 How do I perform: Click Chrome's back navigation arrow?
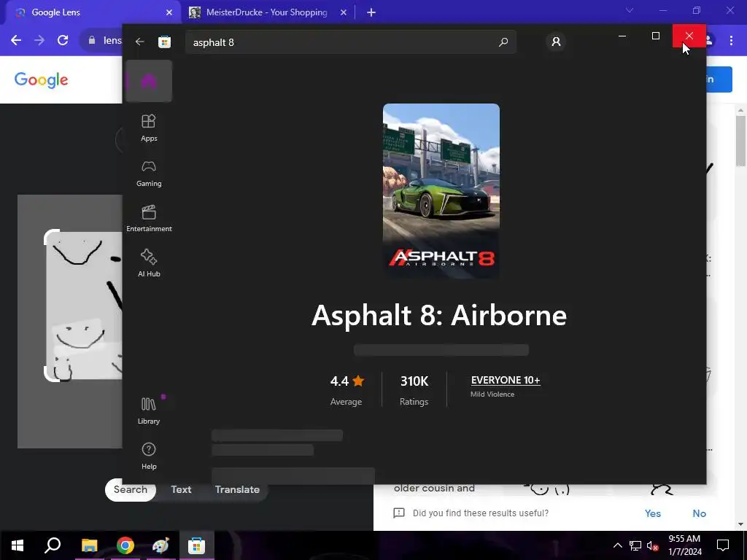tap(16, 41)
